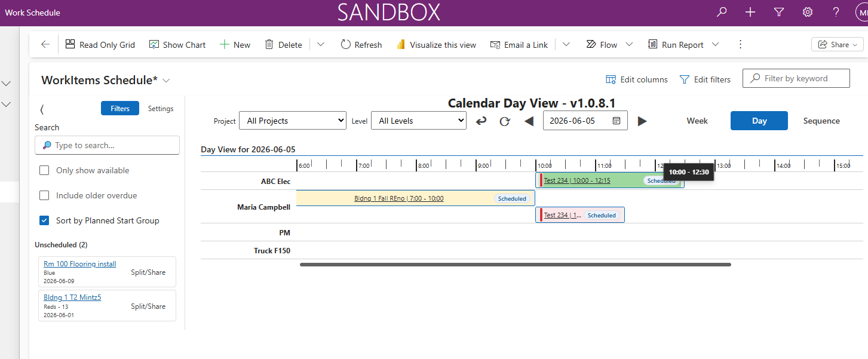Open the user profile avatar
The image size is (868, 359).
coord(861,12)
